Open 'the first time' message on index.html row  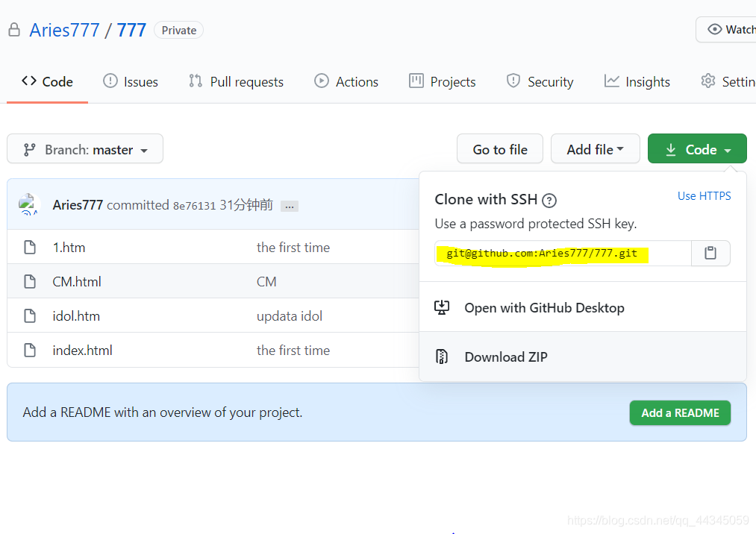click(293, 351)
